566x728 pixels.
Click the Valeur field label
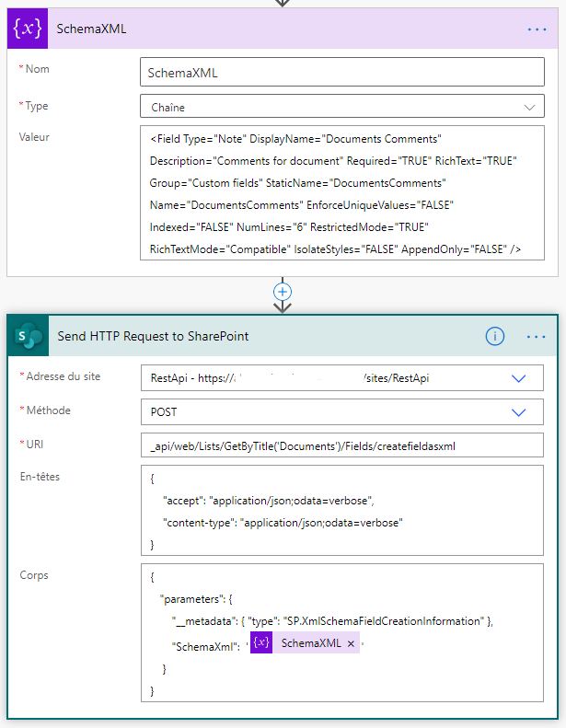point(34,137)
